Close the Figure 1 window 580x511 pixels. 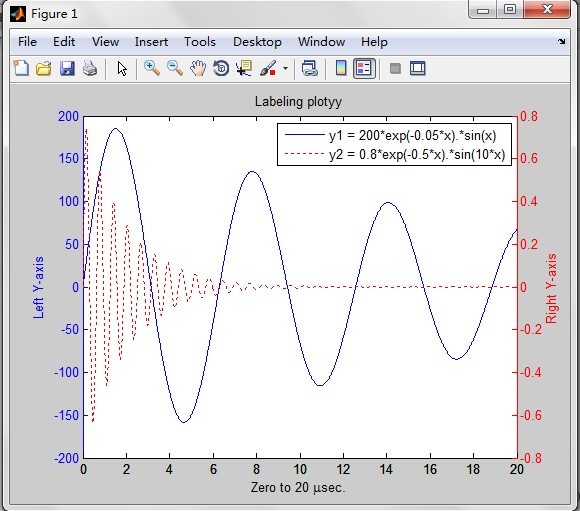coord(547,9)
